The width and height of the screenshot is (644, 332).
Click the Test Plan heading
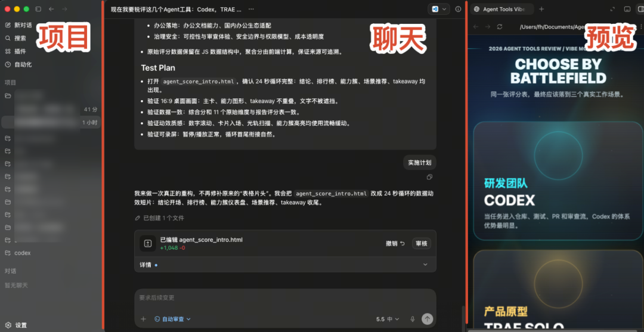click(x=158, y=68)
